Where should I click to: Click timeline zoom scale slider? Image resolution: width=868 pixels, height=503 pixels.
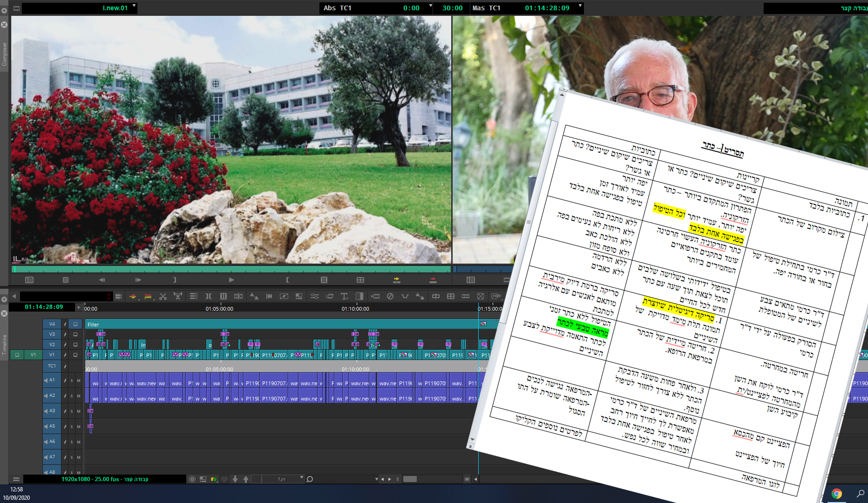pyautogui.click(x=410, y=479)
